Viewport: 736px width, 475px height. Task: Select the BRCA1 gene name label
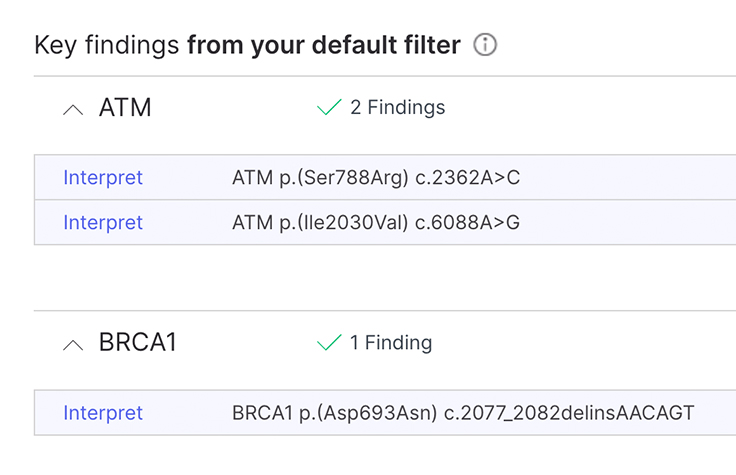[x=138, y=343]
